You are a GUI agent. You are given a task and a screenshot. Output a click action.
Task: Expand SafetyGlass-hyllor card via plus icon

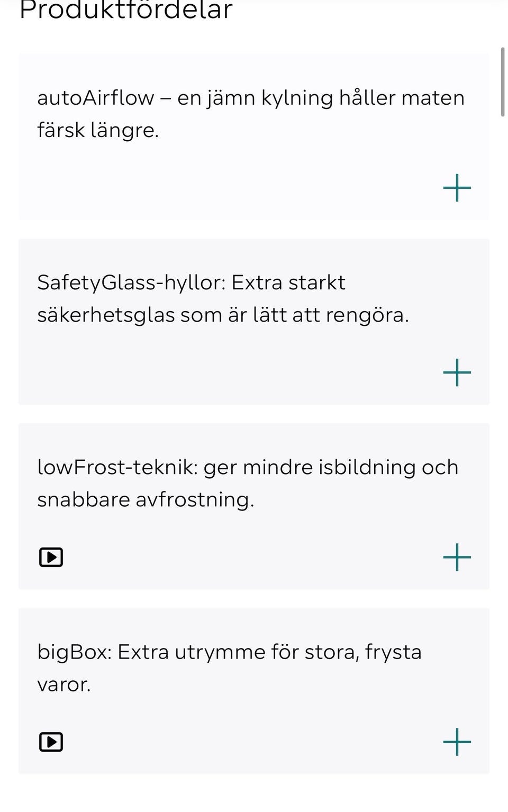click(x=457, y=372)
